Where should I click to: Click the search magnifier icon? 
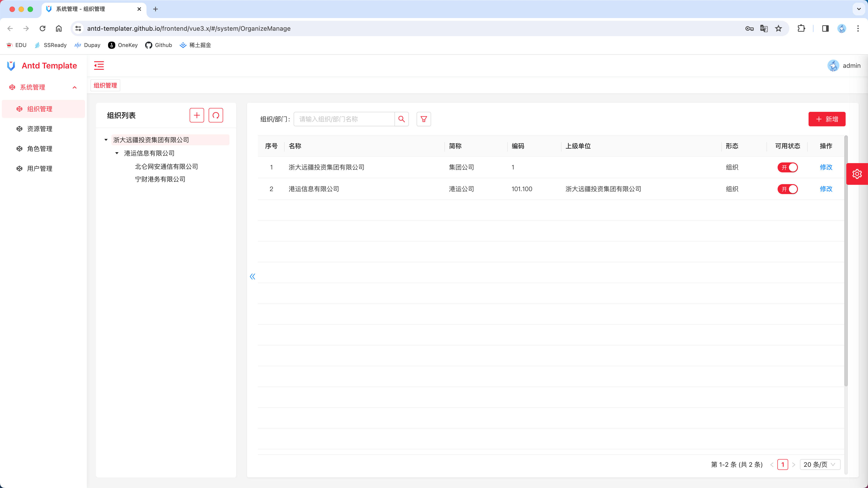tap(402, 119)
